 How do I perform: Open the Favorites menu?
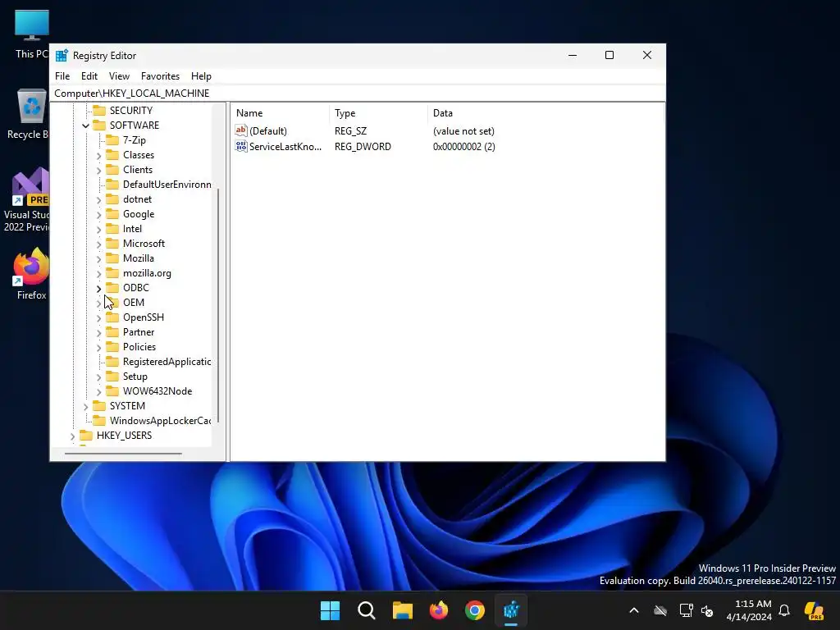coord(160,76)
